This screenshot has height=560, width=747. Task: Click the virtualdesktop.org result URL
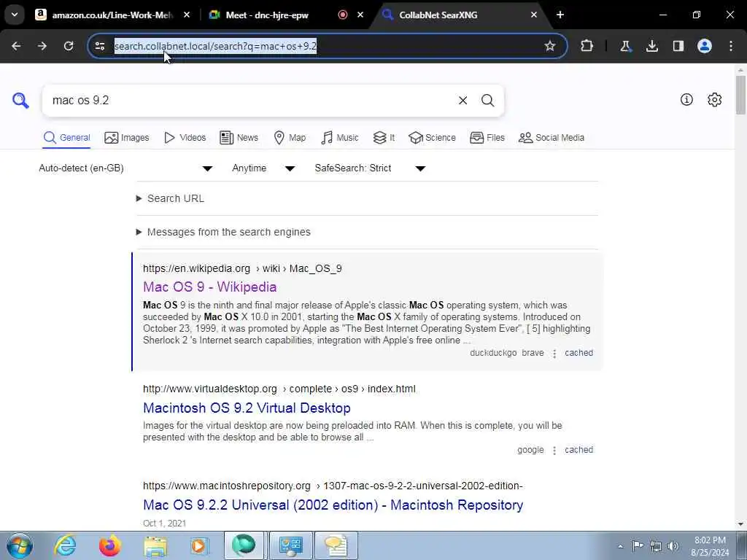(x=279, y=389)
